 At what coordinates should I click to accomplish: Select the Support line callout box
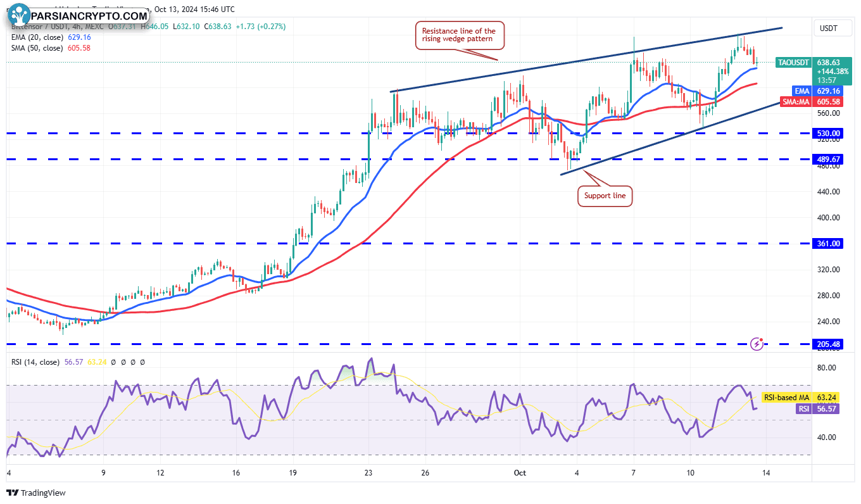(605, 196)
